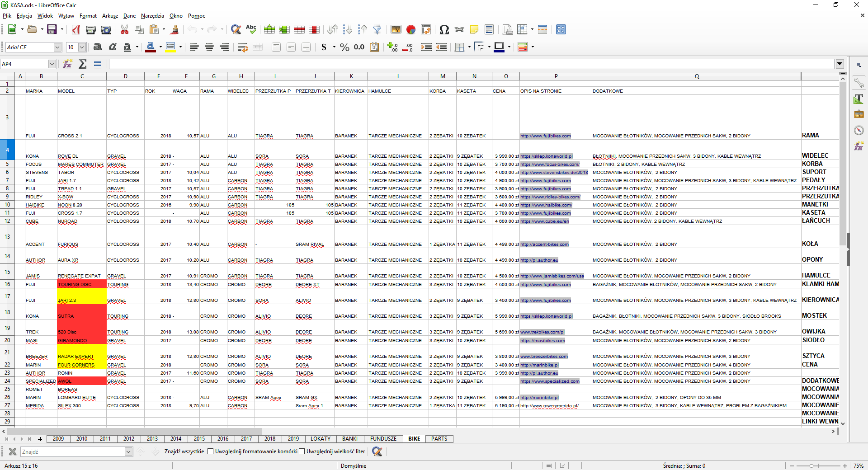Switch to the FUNDUSZE sheet tab
Screen dimensions: 868x470
383,439
